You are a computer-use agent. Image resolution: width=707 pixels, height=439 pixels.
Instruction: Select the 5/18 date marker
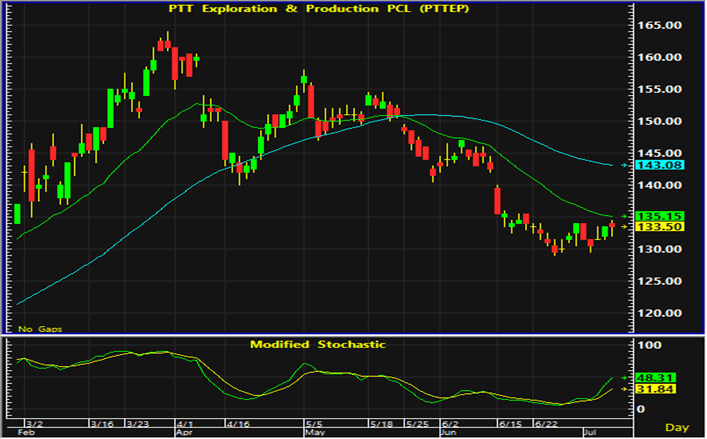click(x=381, y=424)
